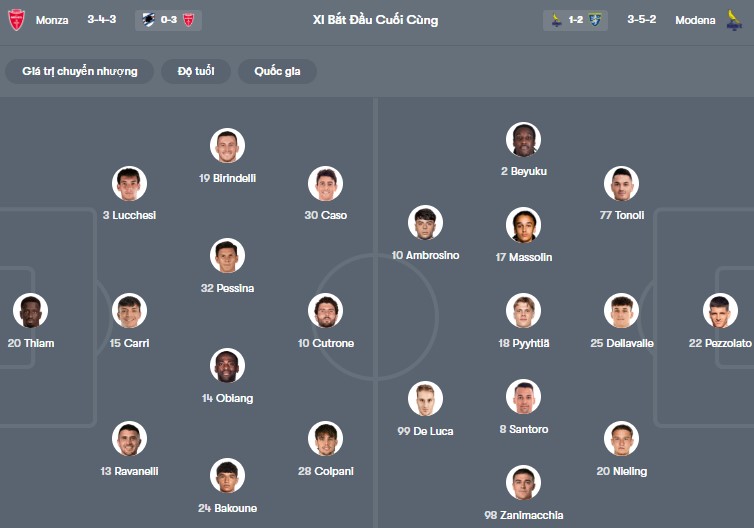Screen dimensions: 754x528
Task: Open the 1-2 previous match result badge
Action: tap(575, 20)
